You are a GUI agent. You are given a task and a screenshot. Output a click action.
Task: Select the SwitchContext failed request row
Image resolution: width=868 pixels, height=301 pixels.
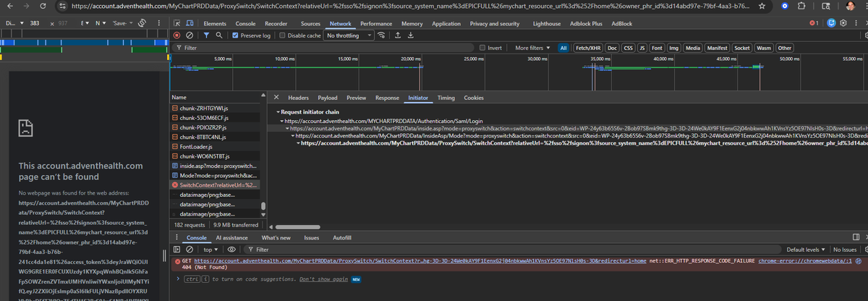click(214, 185)
